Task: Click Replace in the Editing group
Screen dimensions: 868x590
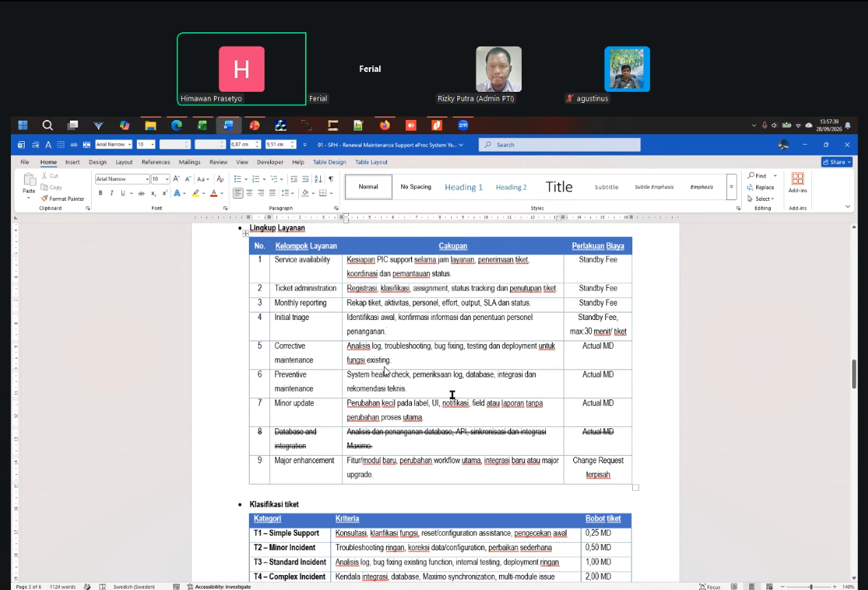Action: 761,187
